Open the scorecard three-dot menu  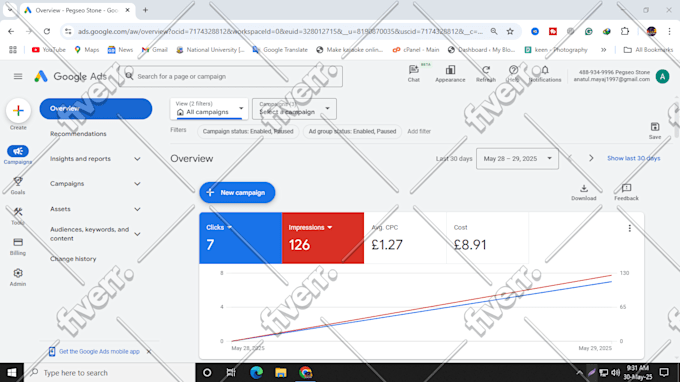630,228
